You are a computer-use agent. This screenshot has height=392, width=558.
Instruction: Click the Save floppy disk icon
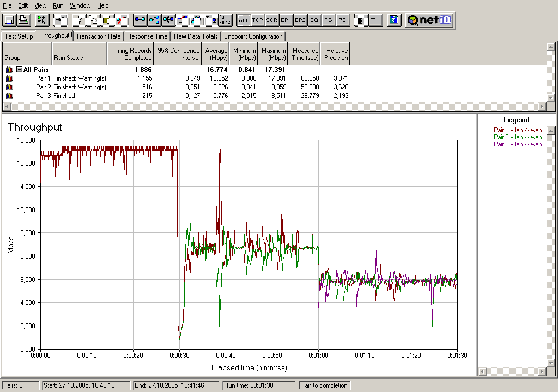click(9, 20)
